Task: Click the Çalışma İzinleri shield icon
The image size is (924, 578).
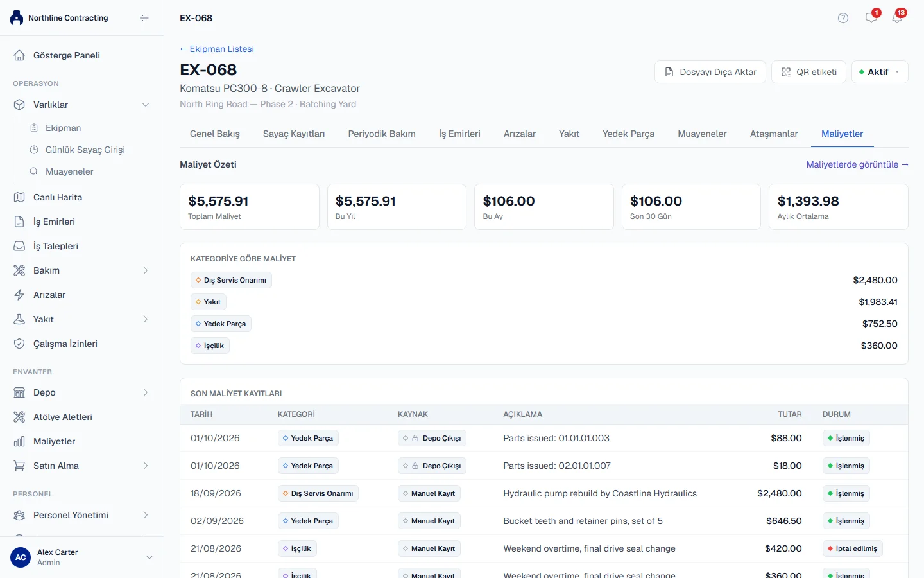Action: tap(19, 344)
